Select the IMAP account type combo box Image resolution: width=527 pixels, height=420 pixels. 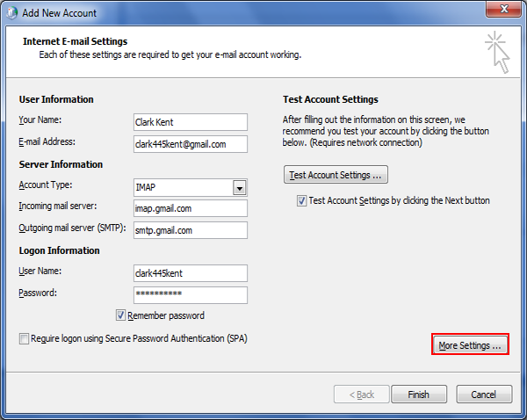coord(182,187)
